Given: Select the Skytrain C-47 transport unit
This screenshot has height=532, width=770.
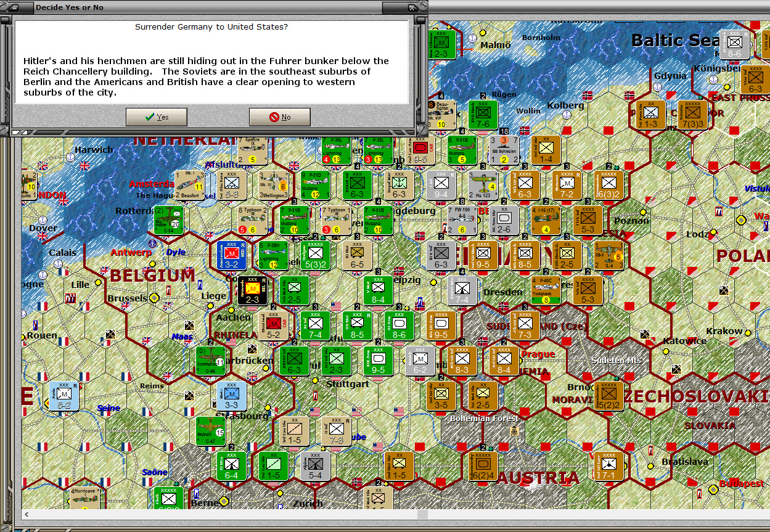Looking at the screenshot, I should (x=210, y=431).
